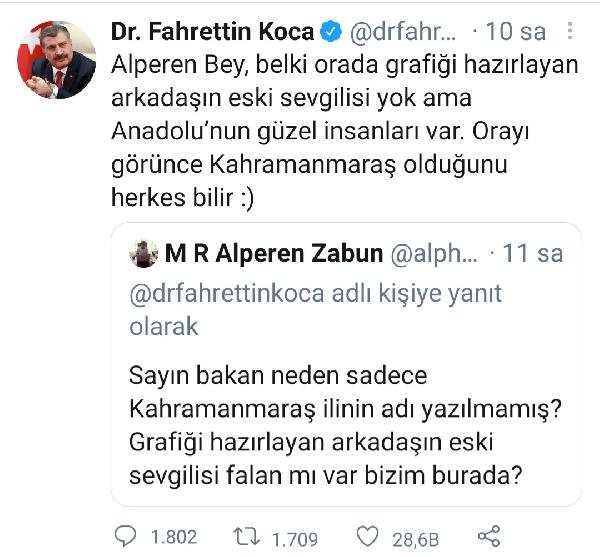The image size is (600, 557).
Task: Open the tweet's three-dot more options menu
Action: coord(570,31)
